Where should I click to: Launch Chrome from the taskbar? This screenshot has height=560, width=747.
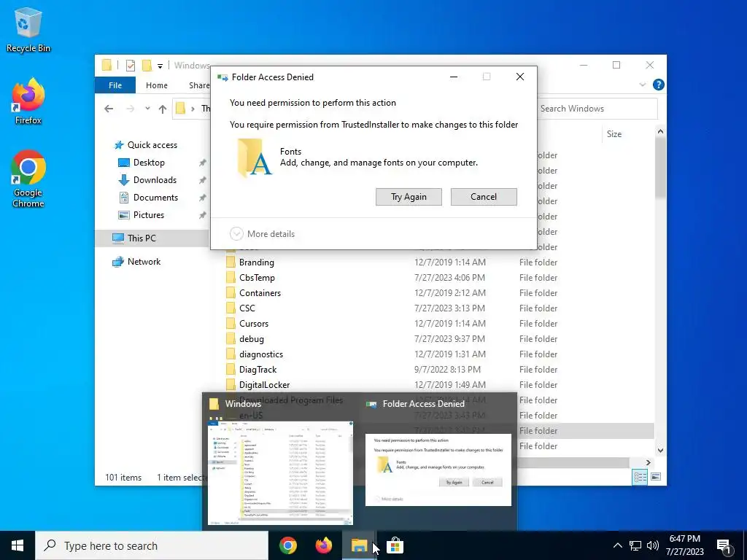(x=288, y=545)
